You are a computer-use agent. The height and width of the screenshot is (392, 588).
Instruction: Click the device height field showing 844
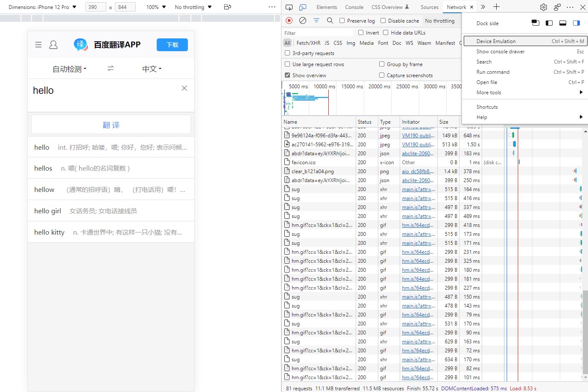coord(125,7)
